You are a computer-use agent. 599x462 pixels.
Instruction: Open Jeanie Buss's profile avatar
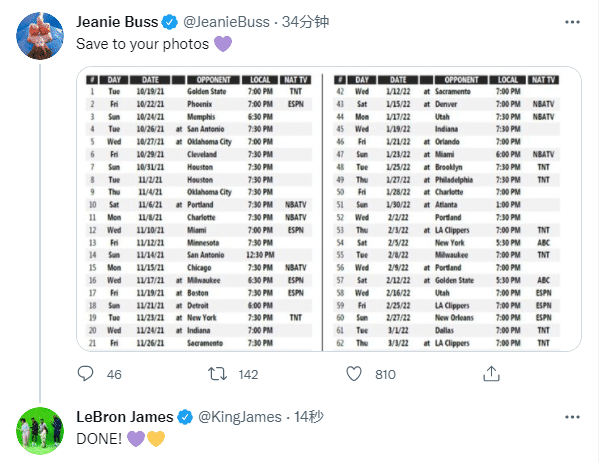coord(40,36)
